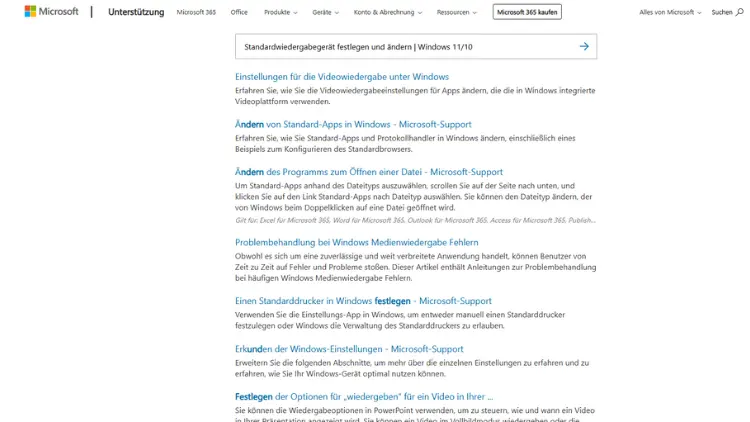Expand the Produkte dropdown
750x422 pixels.
click(281, 12)
